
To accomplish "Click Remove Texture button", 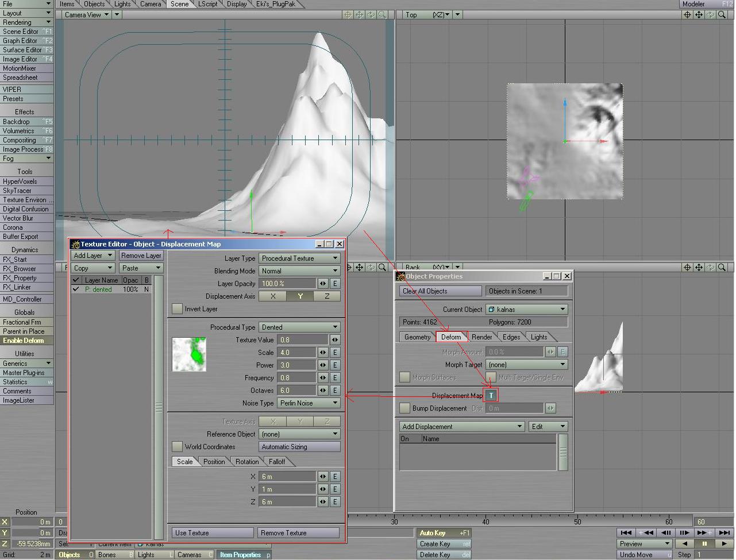I will (x=298, y=533).
